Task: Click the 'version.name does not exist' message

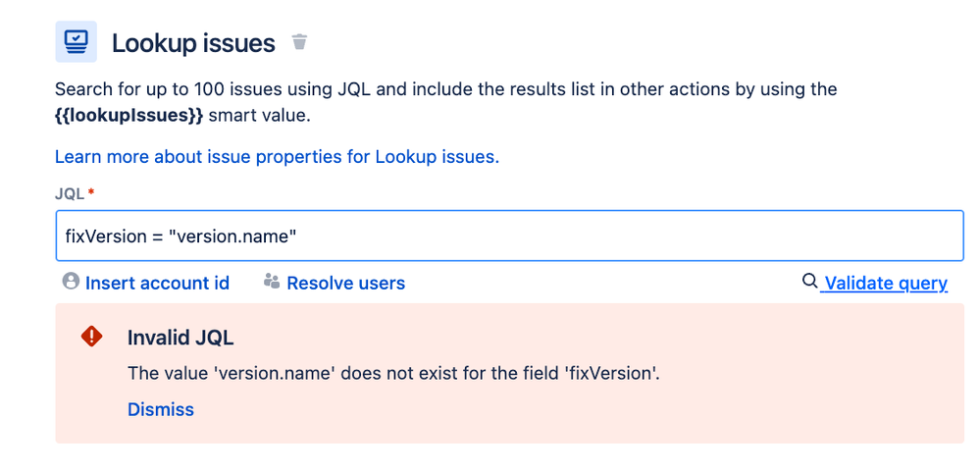Action: point(393,373)
